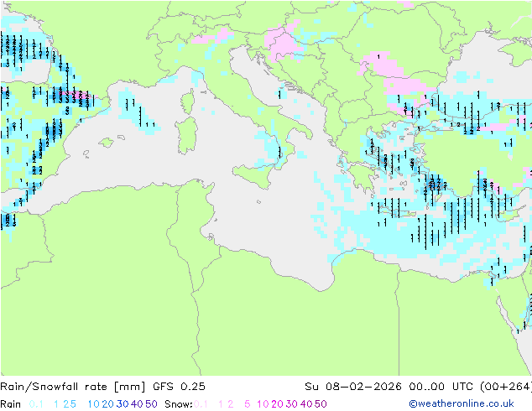Image resolution: width=532 pixels, height=411 pixels.
Task: Click the Rain legend value '0.1'
Action: pos(36,404)
